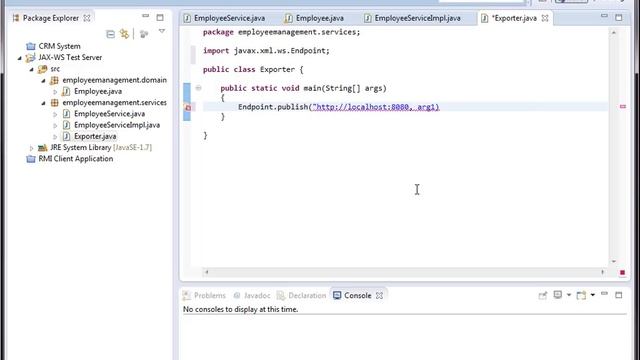Screen dimensions: 640x360
Task: Click the Display Selected Console icon
Action: (x=558, y=295)
